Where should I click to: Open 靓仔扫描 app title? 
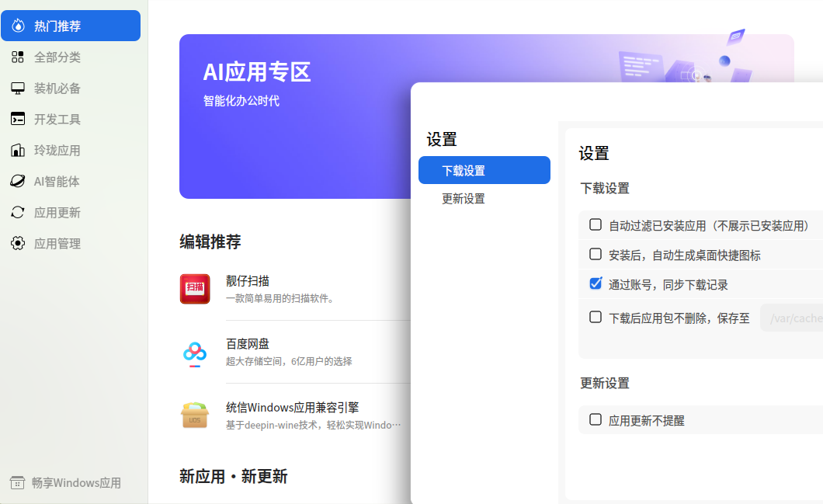coord(247,281)
